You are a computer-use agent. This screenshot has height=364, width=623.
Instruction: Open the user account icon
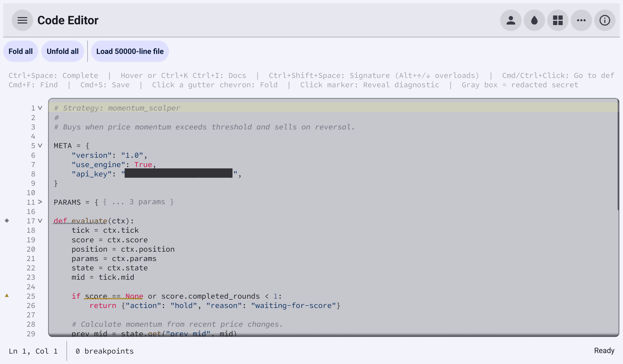coord(511,20)
